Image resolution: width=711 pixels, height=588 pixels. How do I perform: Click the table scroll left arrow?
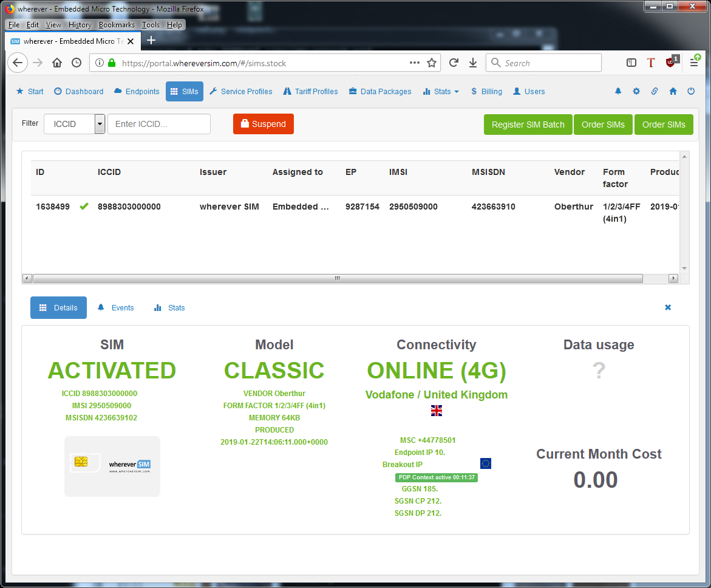point(27,278)
